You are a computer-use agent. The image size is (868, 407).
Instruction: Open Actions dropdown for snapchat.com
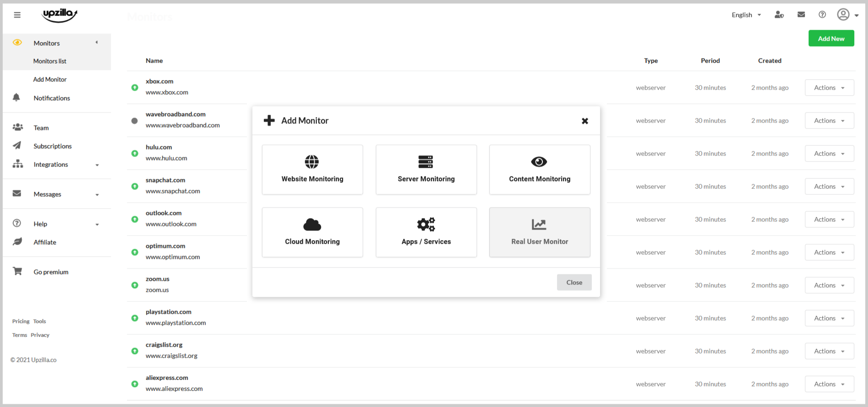pos(830,186)
